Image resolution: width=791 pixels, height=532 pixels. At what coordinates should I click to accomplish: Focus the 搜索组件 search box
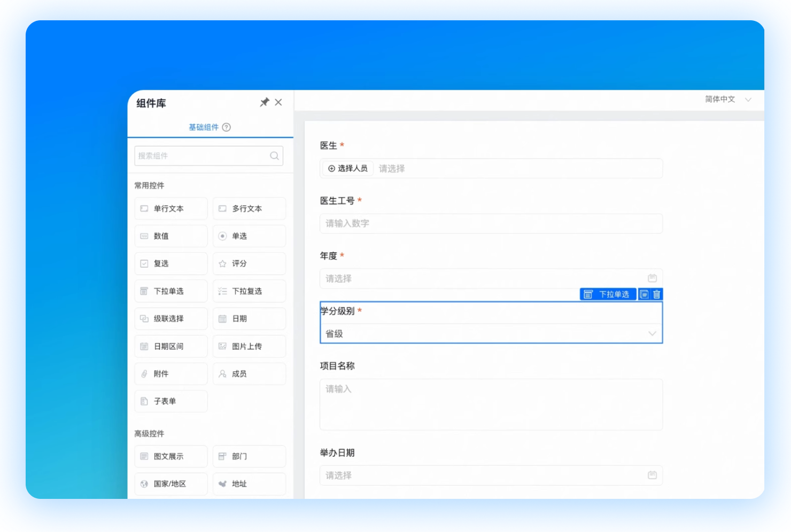[209, 156]
